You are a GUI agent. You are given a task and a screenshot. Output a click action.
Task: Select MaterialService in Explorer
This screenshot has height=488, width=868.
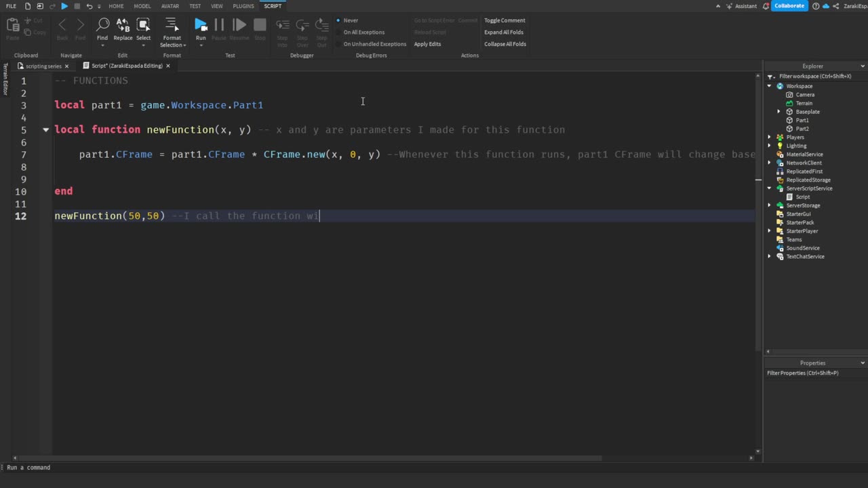[x=804, y=155]
